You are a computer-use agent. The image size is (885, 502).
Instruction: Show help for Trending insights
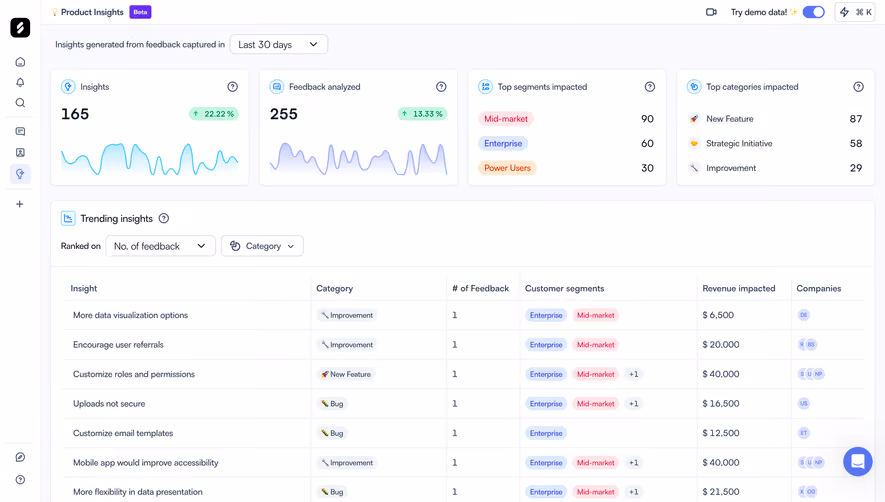pos(164,219)
